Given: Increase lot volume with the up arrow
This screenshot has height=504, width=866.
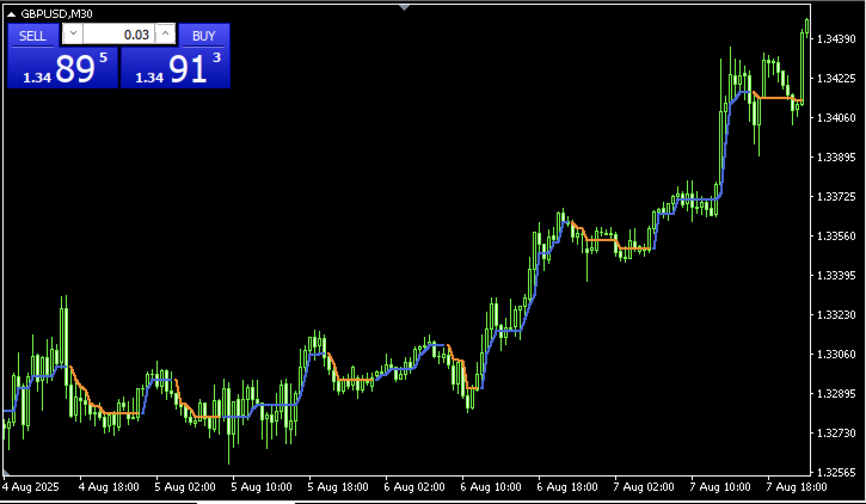Looking at the screenshot, I should coord(165,34).
